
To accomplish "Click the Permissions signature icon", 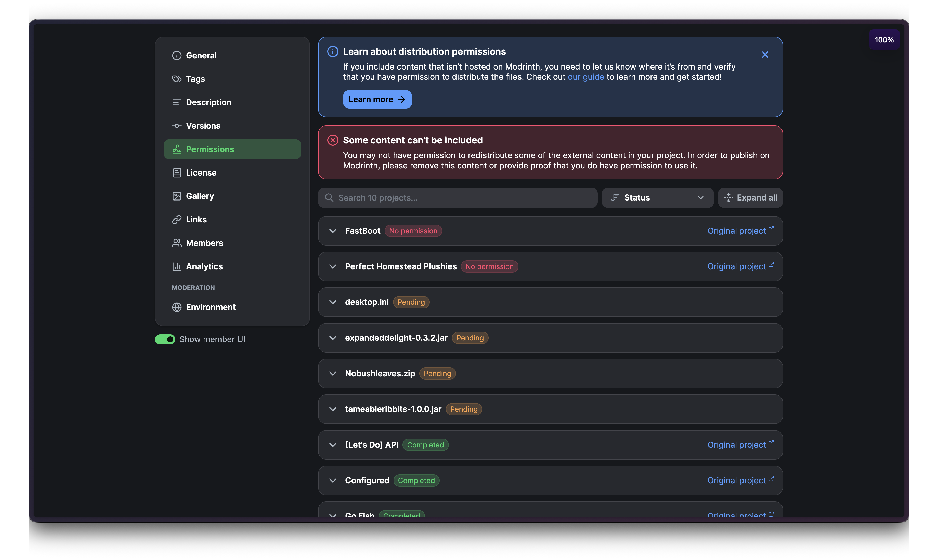I will coord(177,149).
